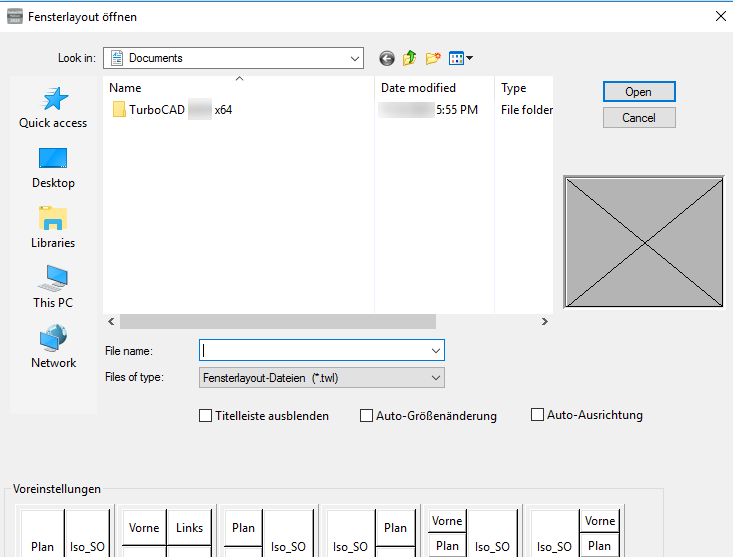733x557 pixels.
Task: Click the Go back navigation icon
Action: [x=387, y=58]
